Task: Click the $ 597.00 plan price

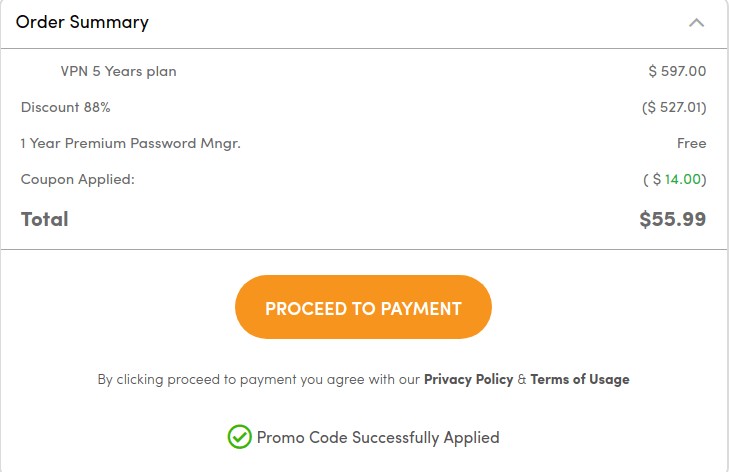Action: (x=677, y=71)
